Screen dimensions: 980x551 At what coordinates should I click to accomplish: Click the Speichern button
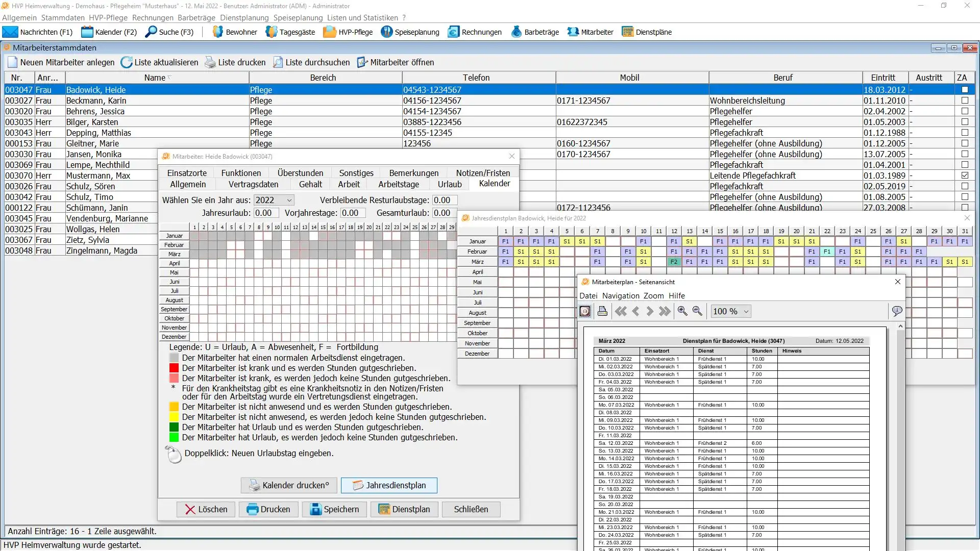click(334, 509)
